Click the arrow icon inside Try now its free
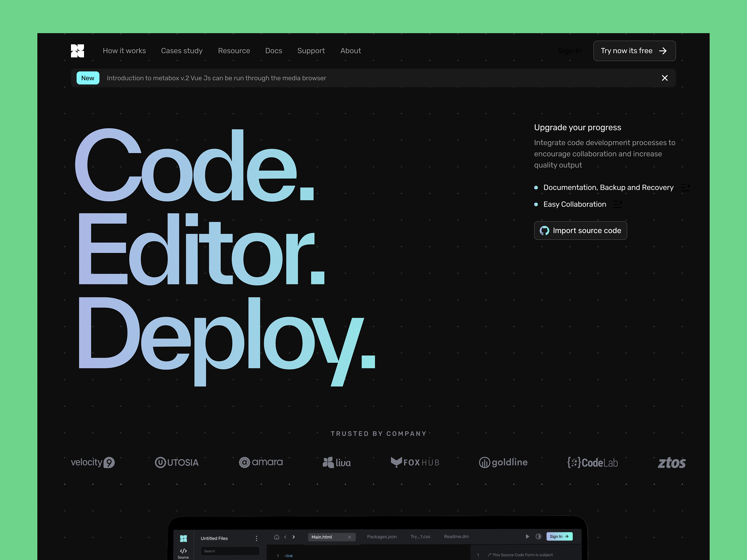 point(663,51)
